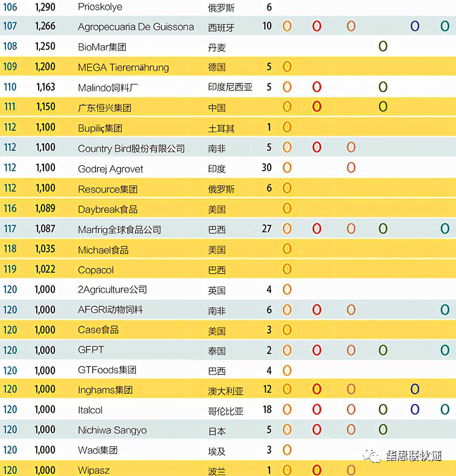Screen dimensions: 456x476
Task: Click country 澳大利亚 in Inghams集团 row
Action: click(226, 391)
